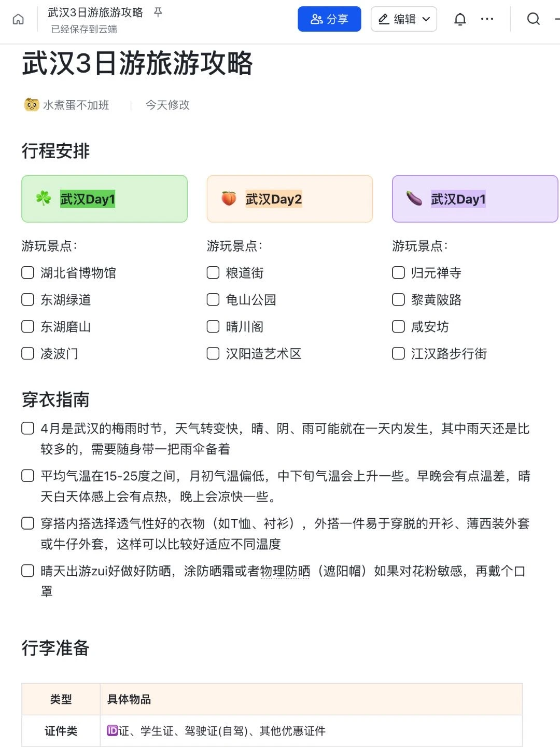
Task: Click the 行李准备 heading
Action: click(55, 648)
